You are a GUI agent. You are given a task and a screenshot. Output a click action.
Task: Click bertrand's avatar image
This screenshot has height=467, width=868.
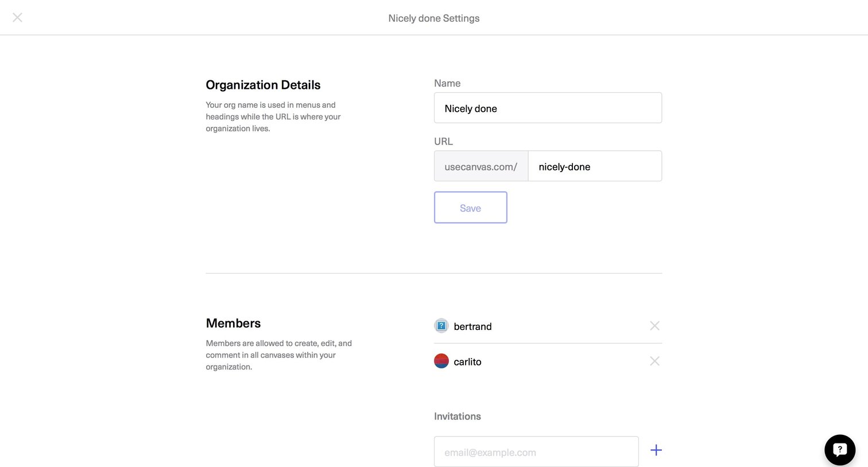pyautogui.click(x=441, y=326)
